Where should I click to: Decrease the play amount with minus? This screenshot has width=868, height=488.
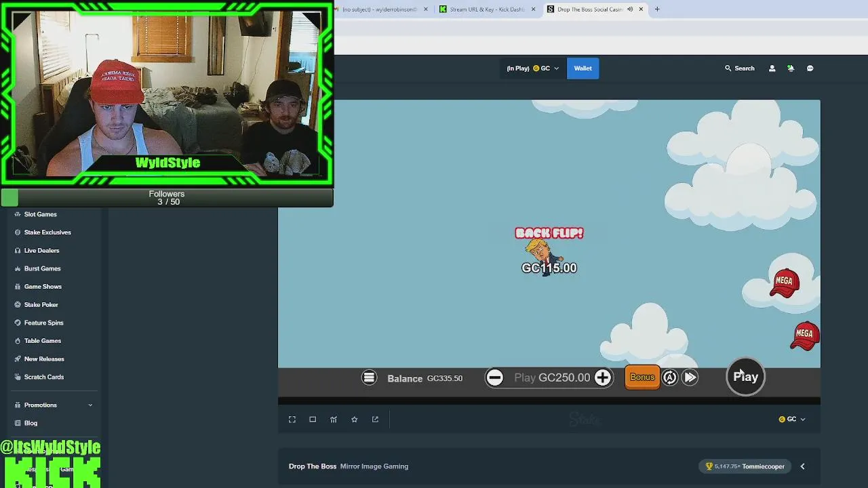point(494,378)
